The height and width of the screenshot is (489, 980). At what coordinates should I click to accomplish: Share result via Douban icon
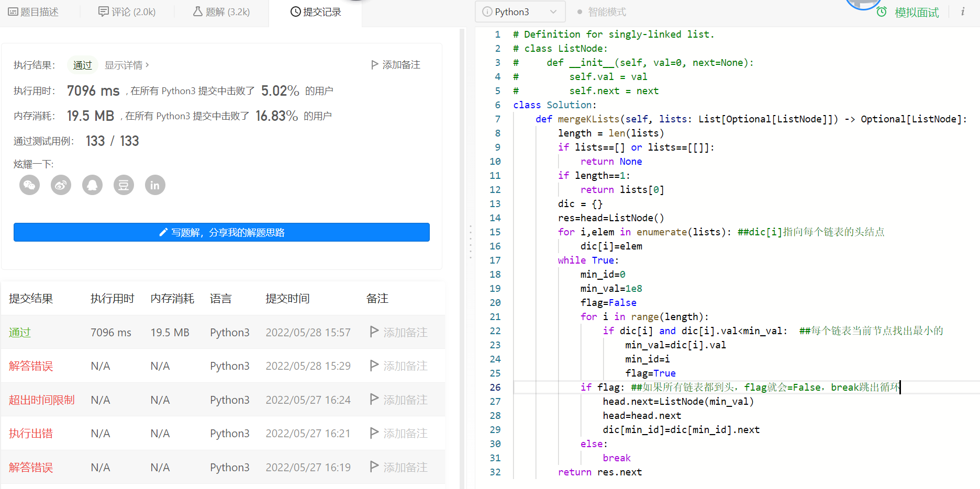click(x=124, y=185)
